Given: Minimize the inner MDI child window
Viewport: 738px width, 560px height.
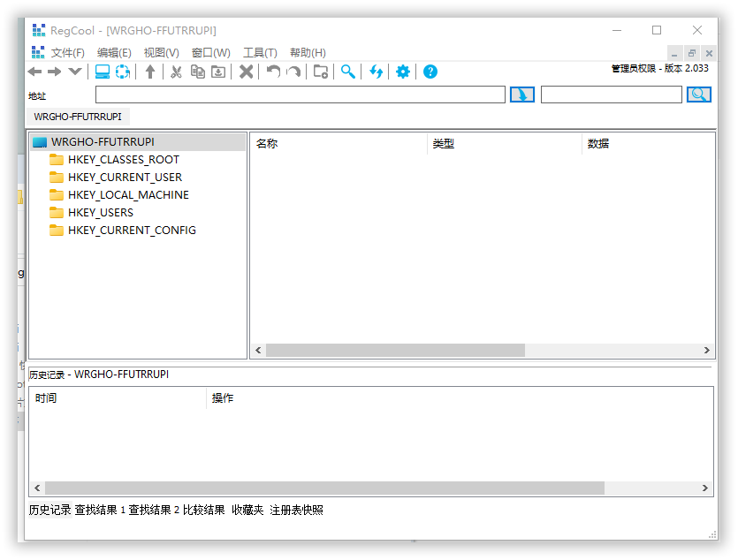Looking at the screenshot, I should pos(674,53).
